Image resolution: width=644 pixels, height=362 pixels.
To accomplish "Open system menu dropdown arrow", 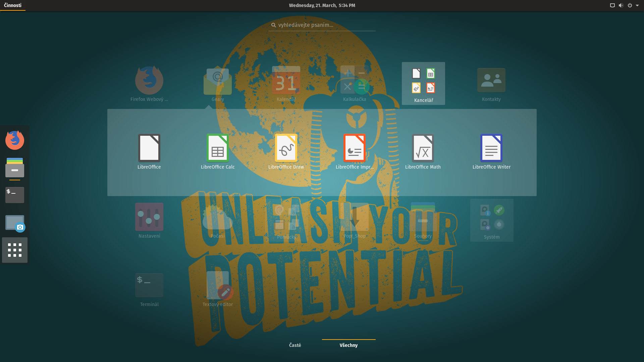I will coord(637,5).
